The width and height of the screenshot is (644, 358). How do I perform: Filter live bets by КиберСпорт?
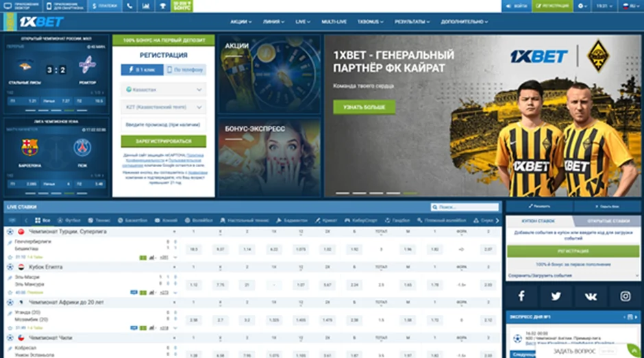(x=362, y=220)
